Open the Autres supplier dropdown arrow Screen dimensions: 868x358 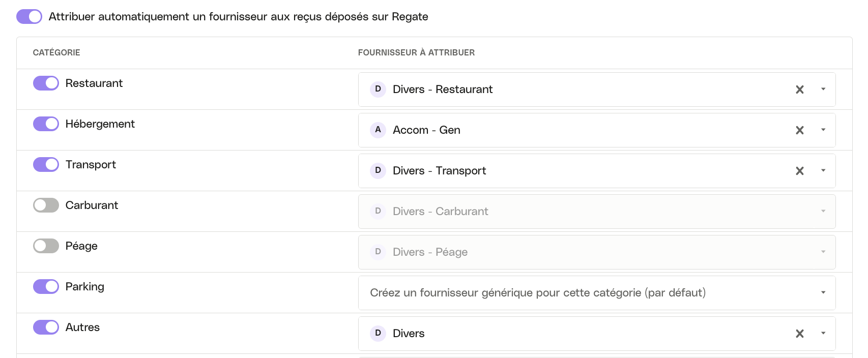point(823,334)
